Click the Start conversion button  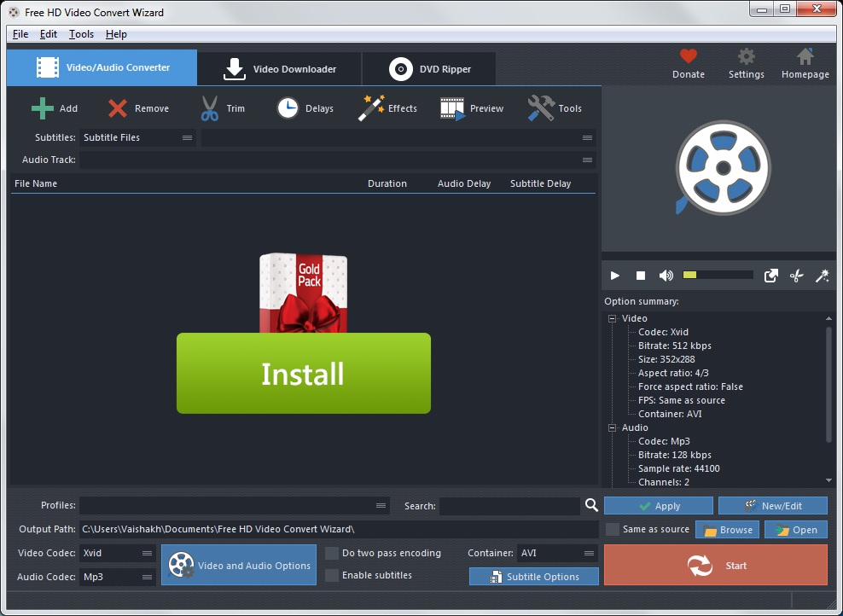coord(716,565)
